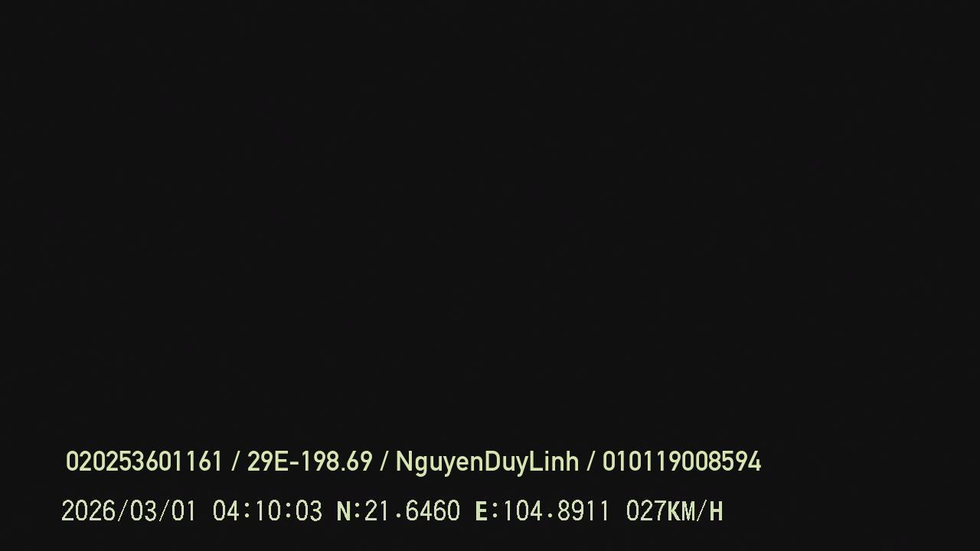Click the month 03 in the date stamp
The image size is (980, 551).
click(x=145, y=511)
